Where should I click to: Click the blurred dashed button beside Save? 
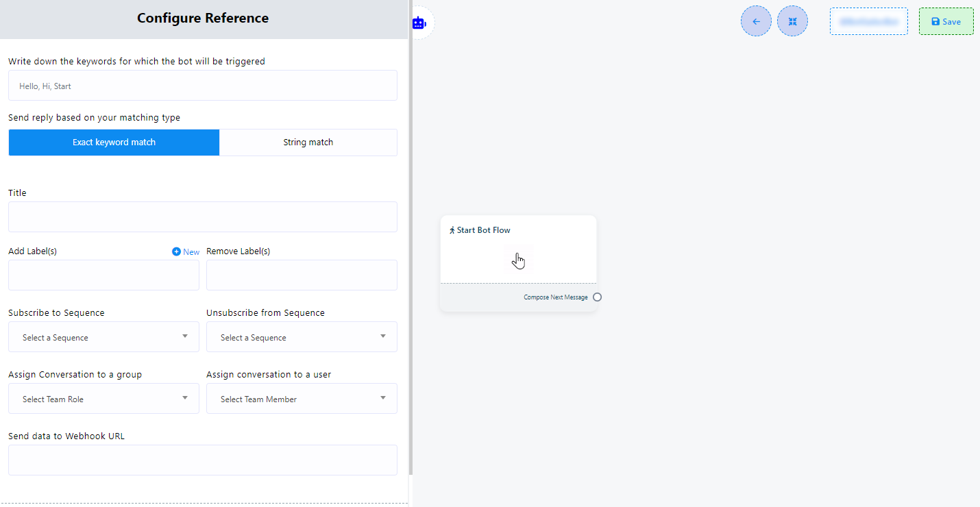click(x=868, y=21)
